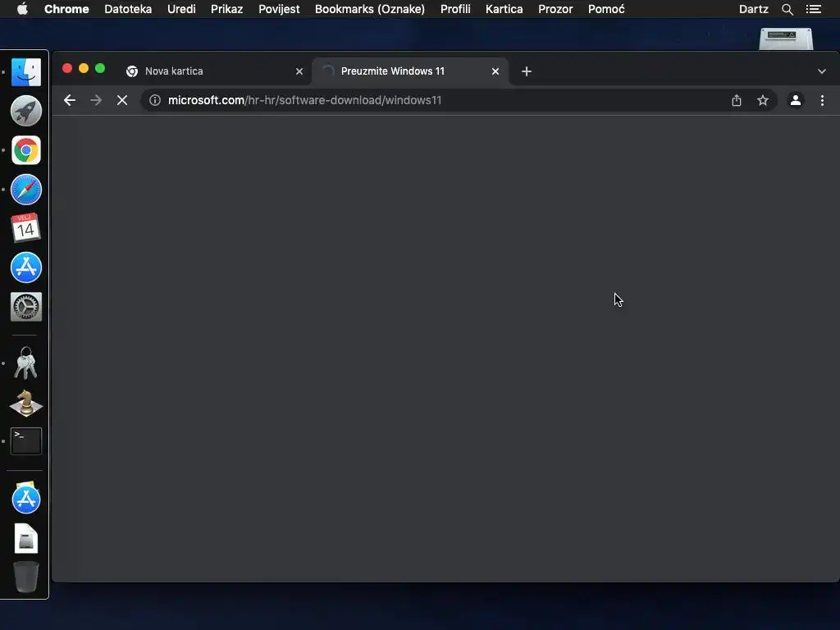The image size is (840, 630).
Task: Open the Profili menu
Action: [455, 9]
